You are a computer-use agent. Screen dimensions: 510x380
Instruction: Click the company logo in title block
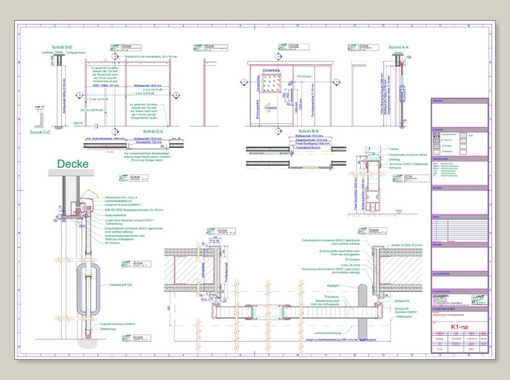click(x=479, y=299)
